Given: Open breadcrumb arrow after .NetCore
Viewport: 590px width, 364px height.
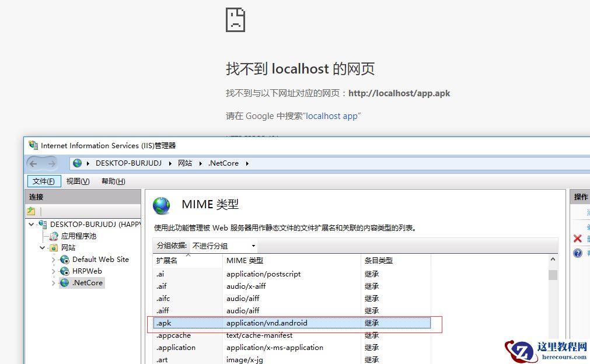Looking at the screenshot, I should pos(247,163).
